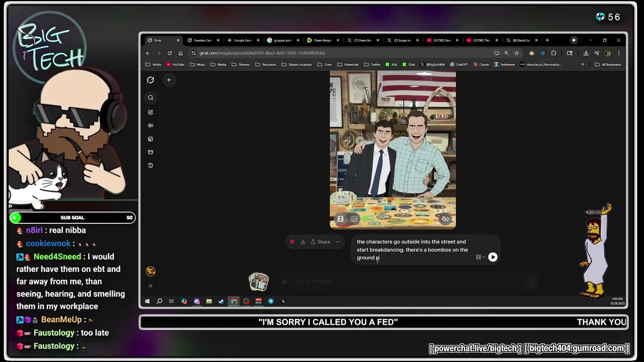Open the browser extensions puzzle icon
The height and width of the screenshot is (362, 644).
pyautogui.click(x=553, y=53)
